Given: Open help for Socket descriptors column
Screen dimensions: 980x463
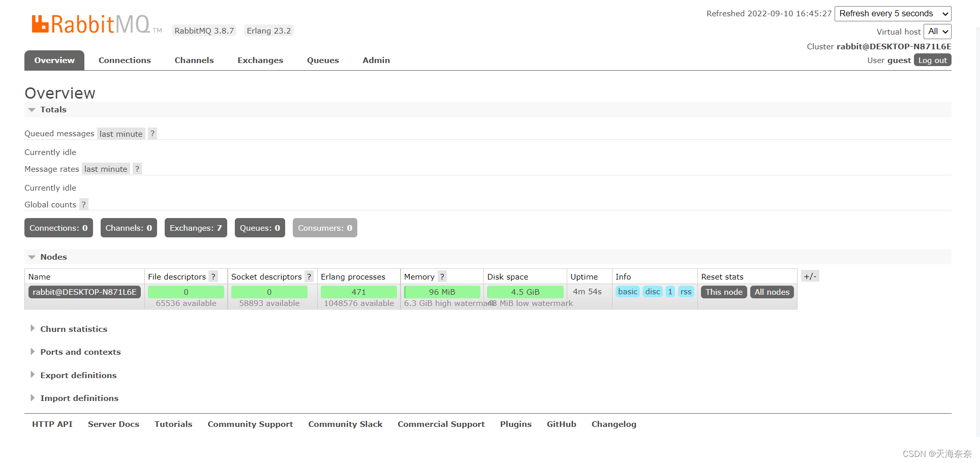Looking at the screenshot, I should pos(309,276).
